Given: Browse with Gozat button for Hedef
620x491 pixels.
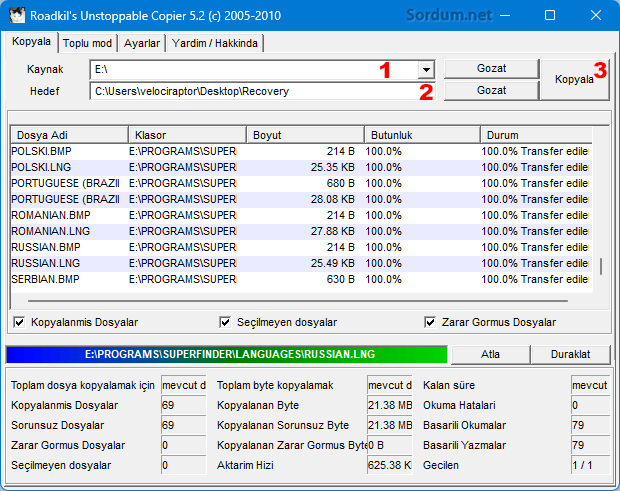Looking at the screenshot, I should (x=491, y=91).
